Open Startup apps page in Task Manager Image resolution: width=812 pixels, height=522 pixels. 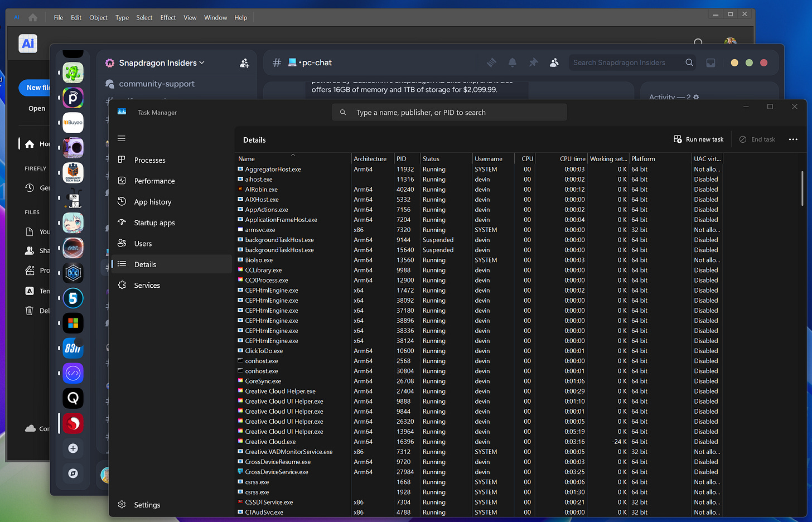[x=171, y=223]
